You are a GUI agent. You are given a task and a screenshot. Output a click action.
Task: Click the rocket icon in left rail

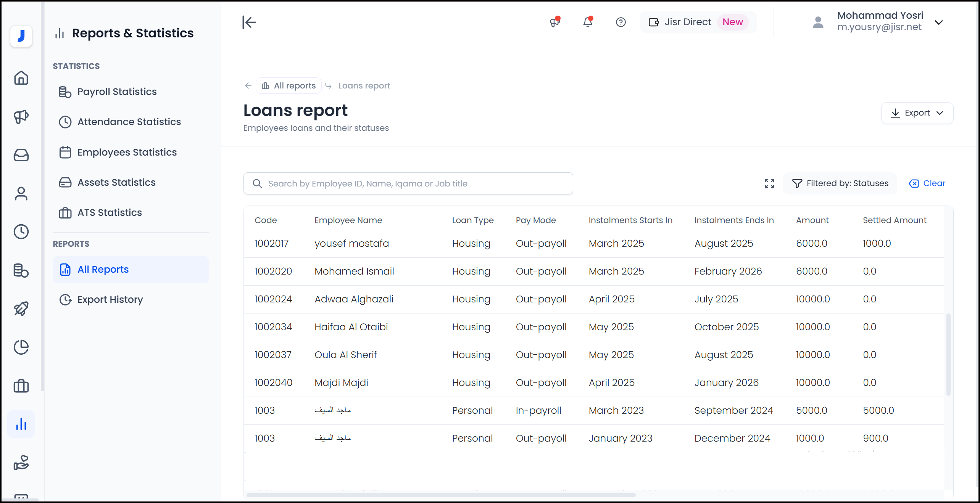click(x=21, y=309)
